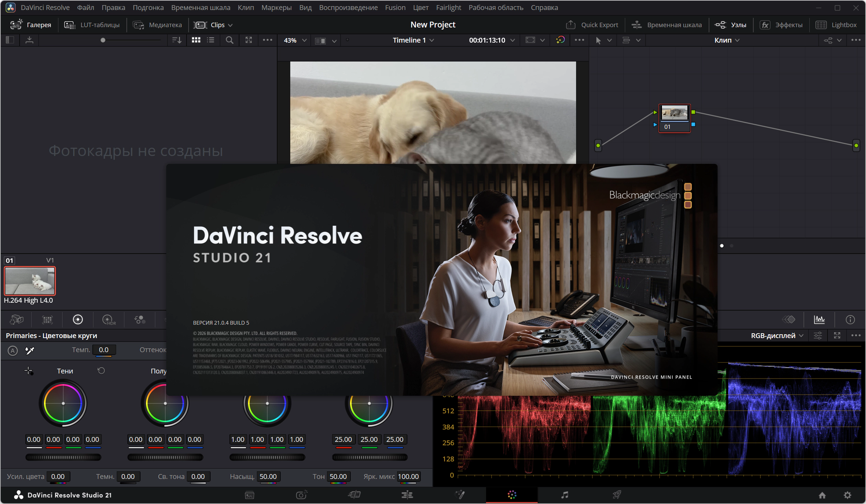Switch to the Deliver page rocket tab
The height and width of the screenshot is (504, 866).
(x=617, y=495)
